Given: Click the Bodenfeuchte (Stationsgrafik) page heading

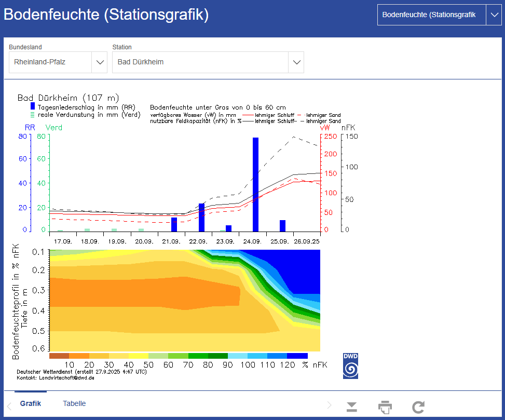Looking at the screenshot, I should 106,15.
